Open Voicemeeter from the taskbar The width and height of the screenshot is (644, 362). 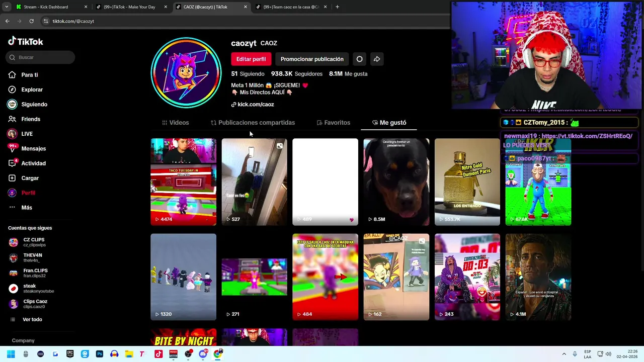pos(173,354)
